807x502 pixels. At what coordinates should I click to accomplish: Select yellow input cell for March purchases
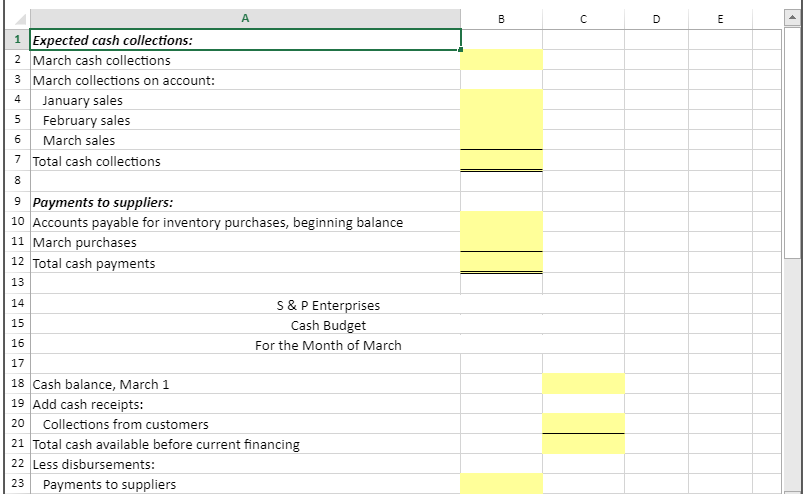[501, 242]
